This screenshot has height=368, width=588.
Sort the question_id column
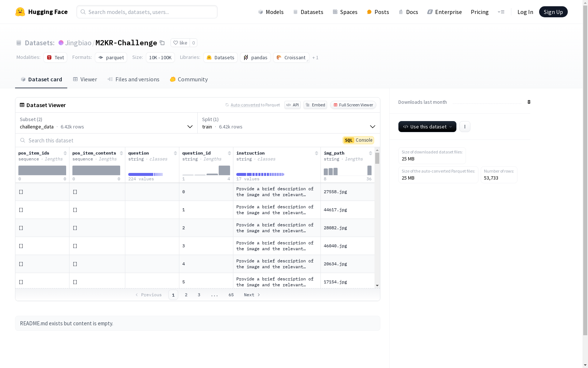coord(229,153)
